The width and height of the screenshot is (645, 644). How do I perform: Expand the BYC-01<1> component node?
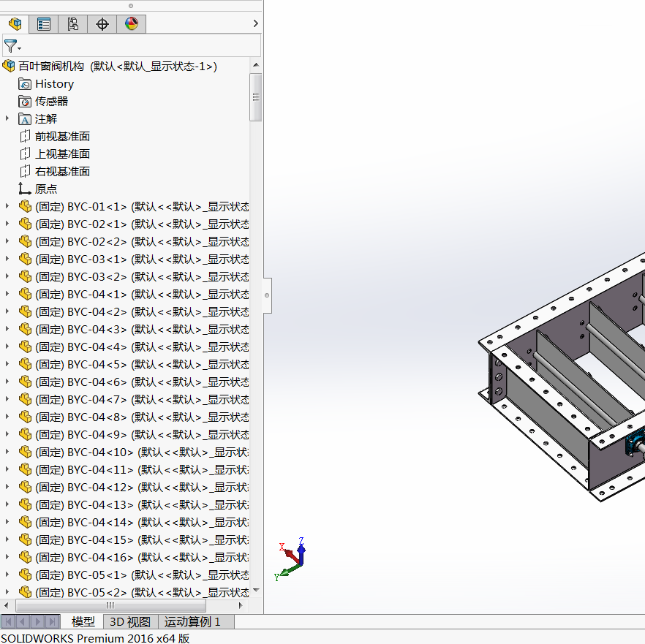(x=7, y=206)
